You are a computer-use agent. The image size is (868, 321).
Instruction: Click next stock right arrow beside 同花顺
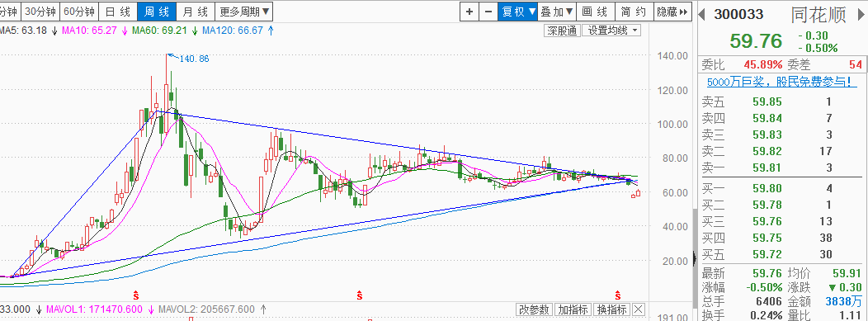tap(859, 14)
